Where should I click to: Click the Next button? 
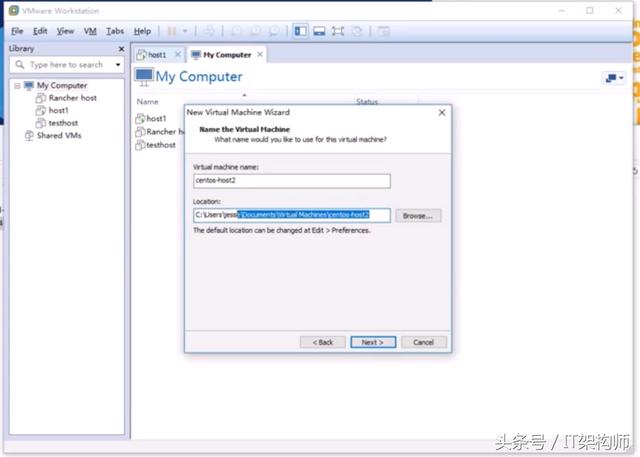[373, 342]
